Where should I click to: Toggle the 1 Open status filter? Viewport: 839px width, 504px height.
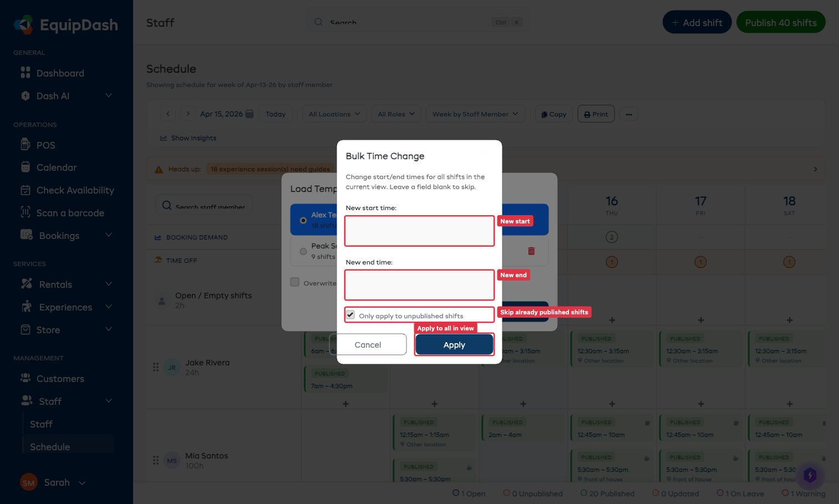[x=469, y=493]
